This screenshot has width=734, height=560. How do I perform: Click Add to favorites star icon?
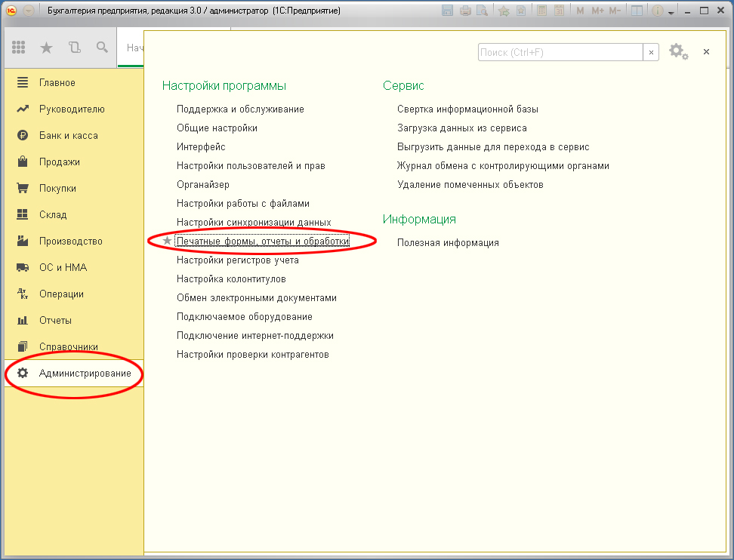tap(504, 11)
